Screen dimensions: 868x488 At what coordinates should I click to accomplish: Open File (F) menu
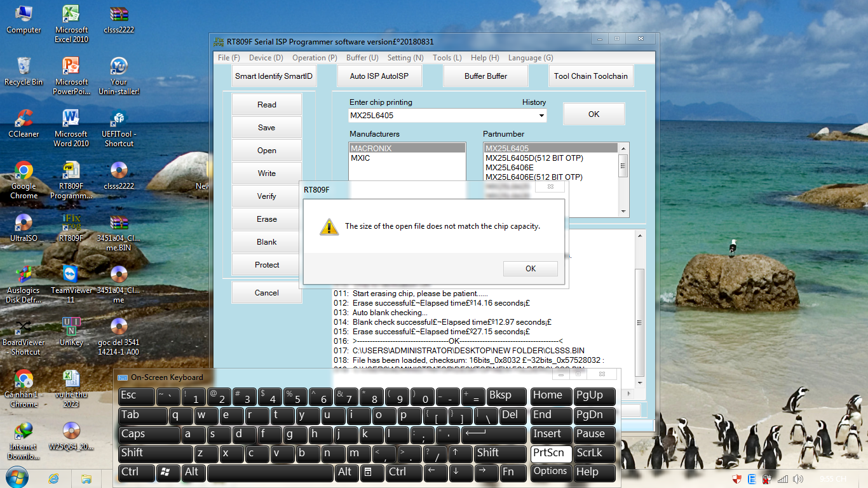pos(229,58)
